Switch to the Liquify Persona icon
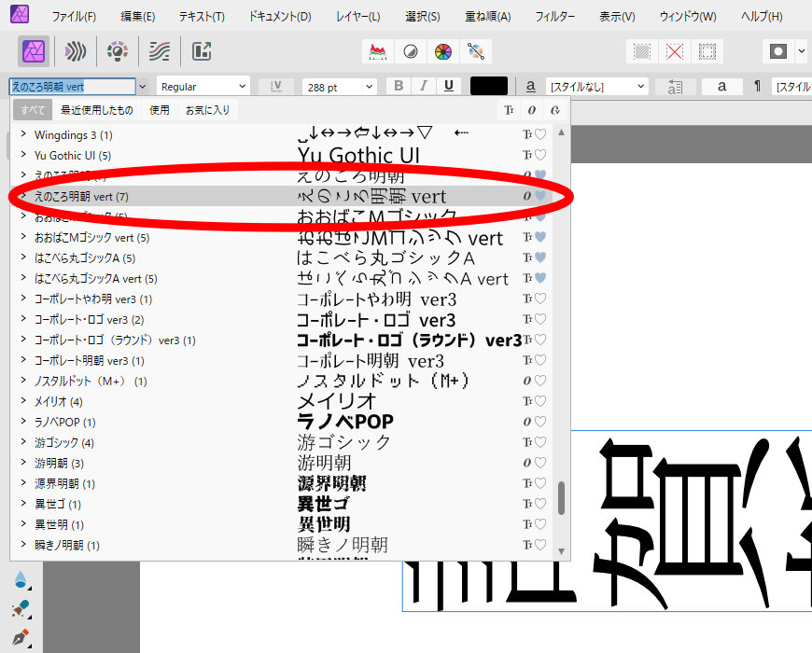Image resolution: width=812 pixels, height=653 pixels. tap(76, 51)
